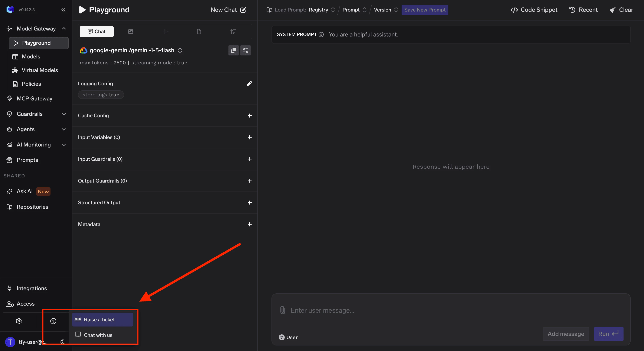
Task: Click the max tokens 2500 value
Action: 120,63
